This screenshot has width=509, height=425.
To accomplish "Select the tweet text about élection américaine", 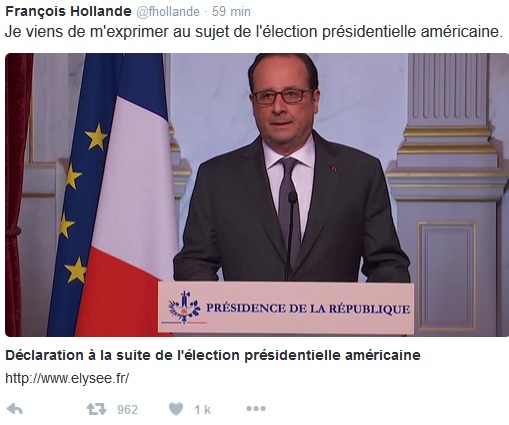I will coord(254,32).
